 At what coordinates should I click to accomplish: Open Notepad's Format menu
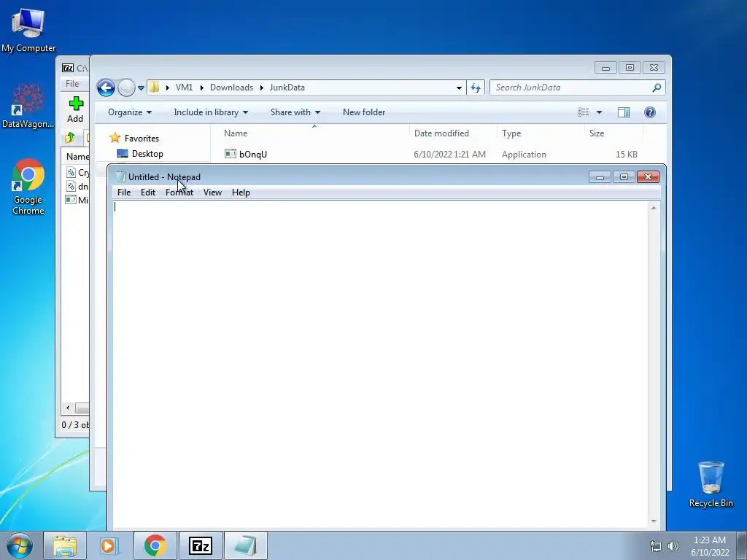click(179, 192)
